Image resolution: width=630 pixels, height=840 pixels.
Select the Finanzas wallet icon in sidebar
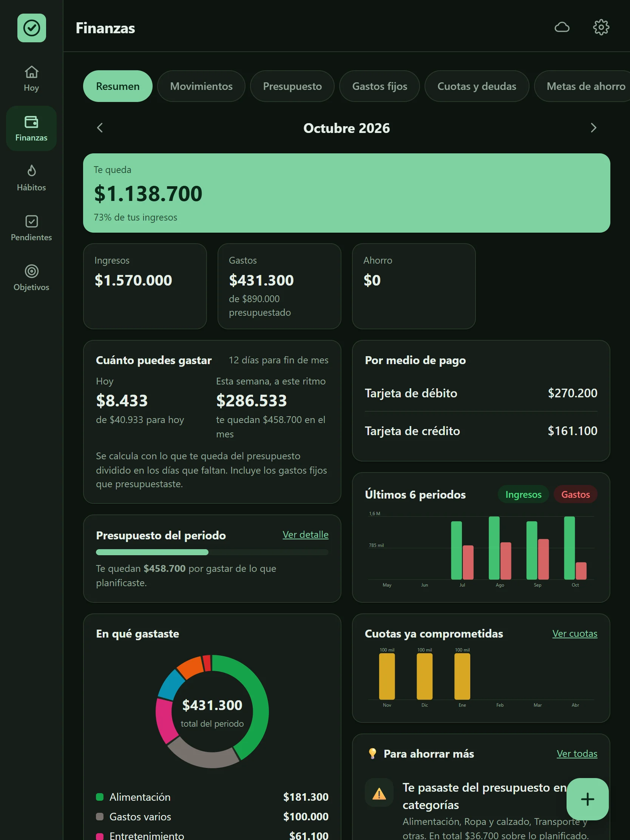(x=31, y=122)
